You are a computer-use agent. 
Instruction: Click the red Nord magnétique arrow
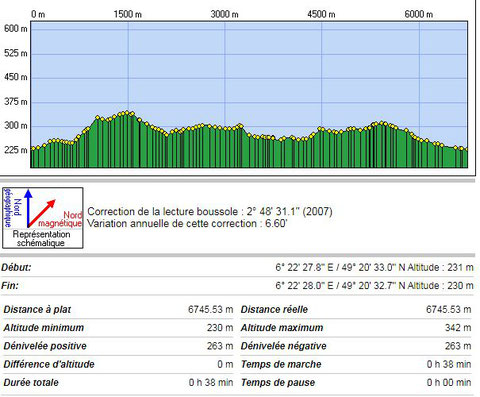(41, 214)
